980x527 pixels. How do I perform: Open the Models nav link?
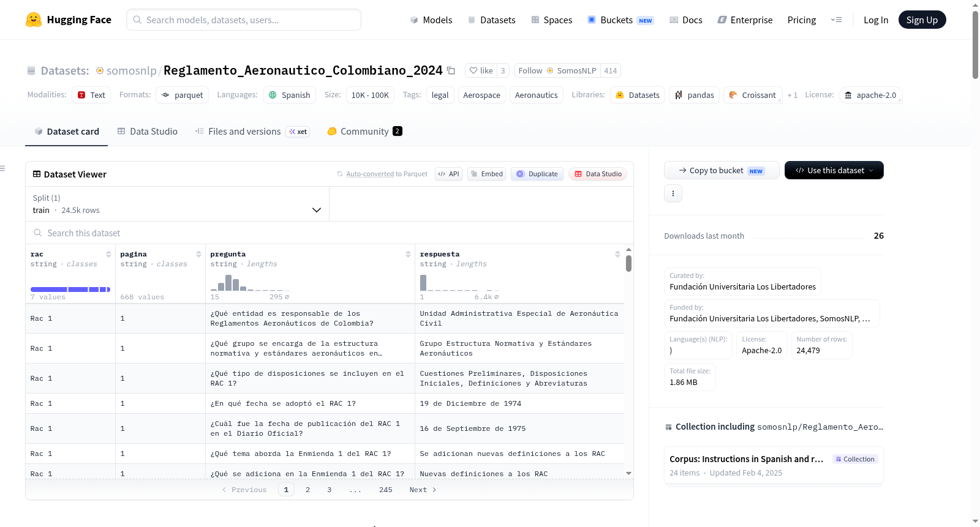tap(431, 20)
